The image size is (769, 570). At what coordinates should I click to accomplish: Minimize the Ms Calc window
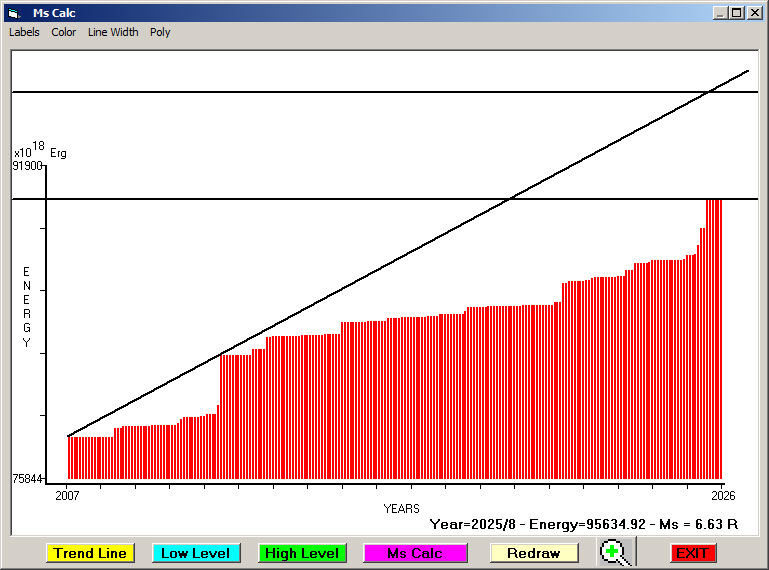coord(721,13)
